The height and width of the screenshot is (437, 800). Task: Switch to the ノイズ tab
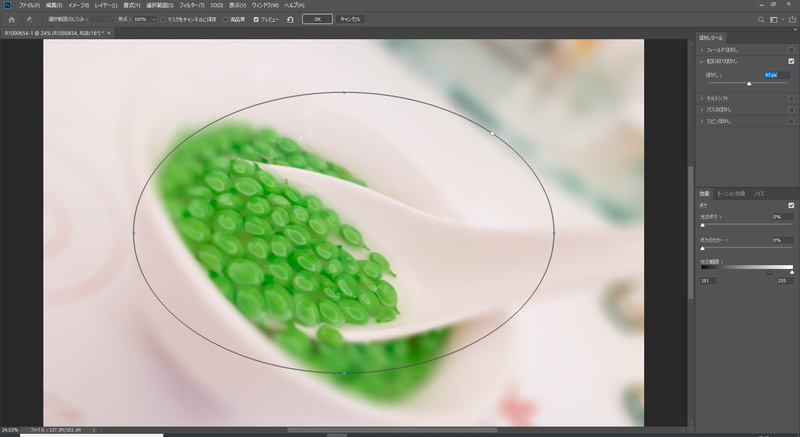coord(759,194)
